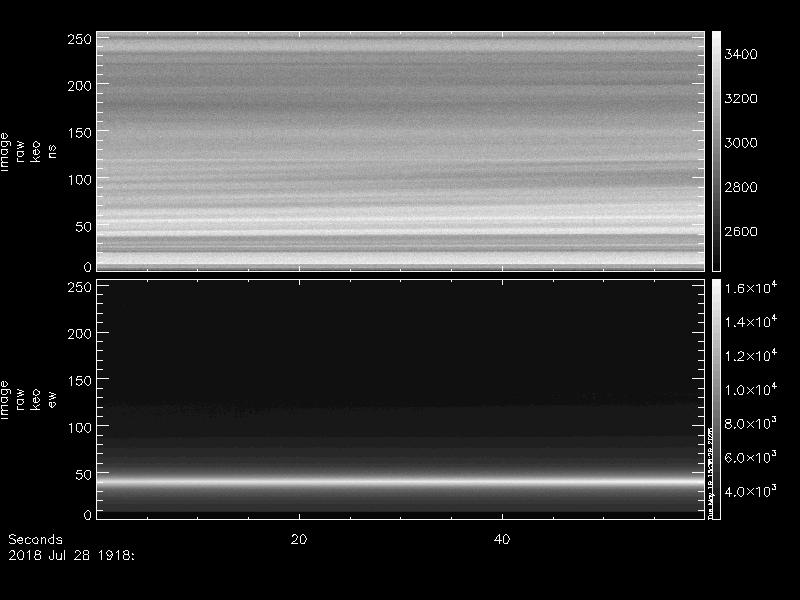Click the "40" x-axis tick label
Screen dimensions: 800x600
click(x=502, y=539)
